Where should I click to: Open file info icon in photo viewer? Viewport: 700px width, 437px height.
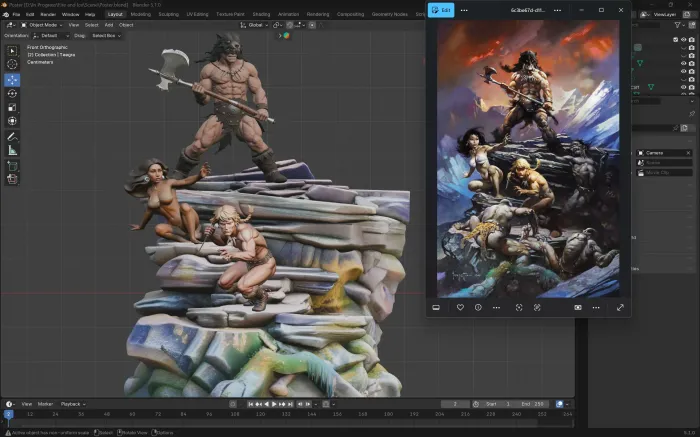click(x=478, y=308)
